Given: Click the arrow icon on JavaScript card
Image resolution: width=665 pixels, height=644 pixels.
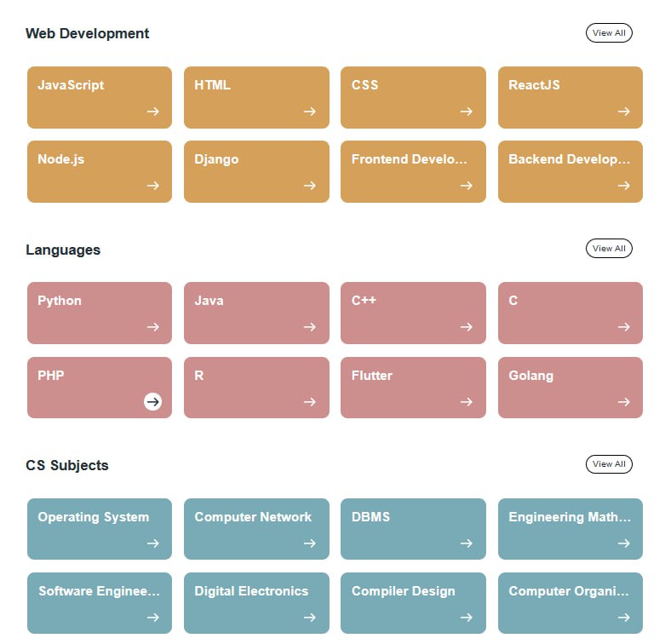Looking at the screenshot, I should click(152, 112).
